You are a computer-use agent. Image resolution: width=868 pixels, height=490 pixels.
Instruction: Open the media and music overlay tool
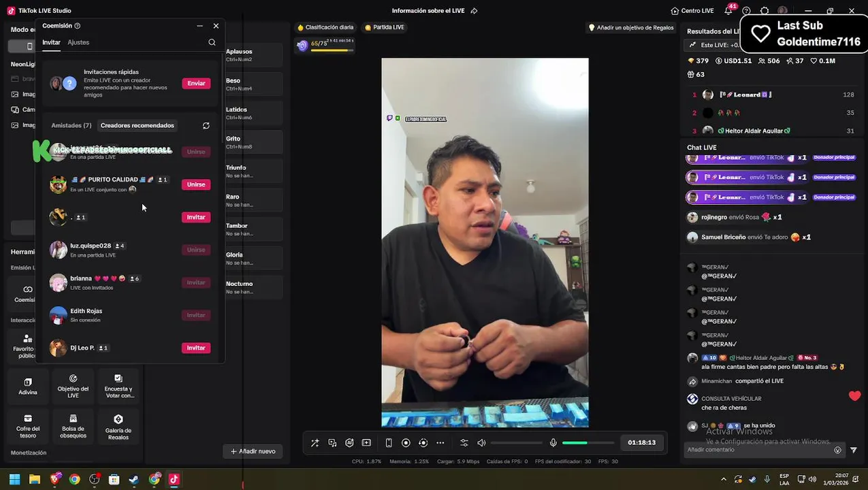(332, 442)
